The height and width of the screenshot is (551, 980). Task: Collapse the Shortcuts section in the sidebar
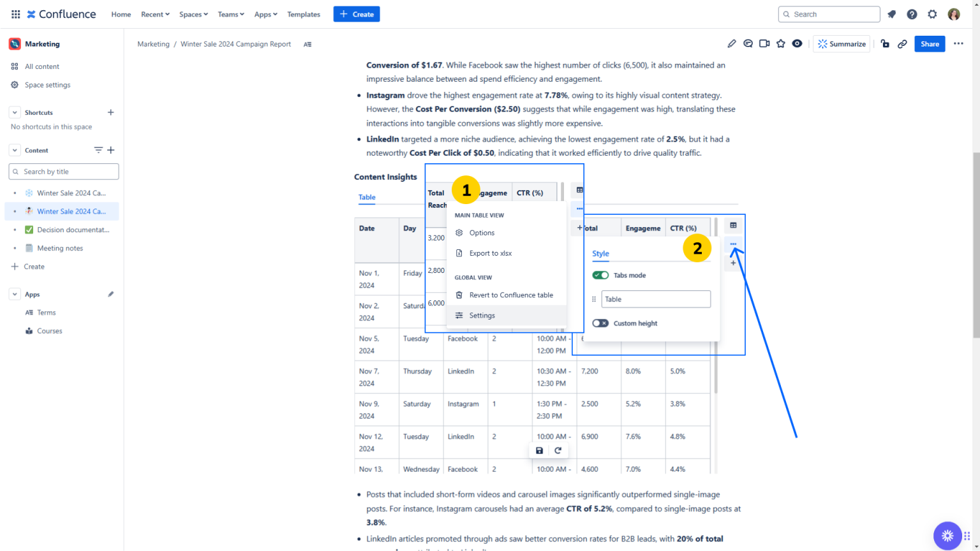pyautogui.click(x=14, y=112)
